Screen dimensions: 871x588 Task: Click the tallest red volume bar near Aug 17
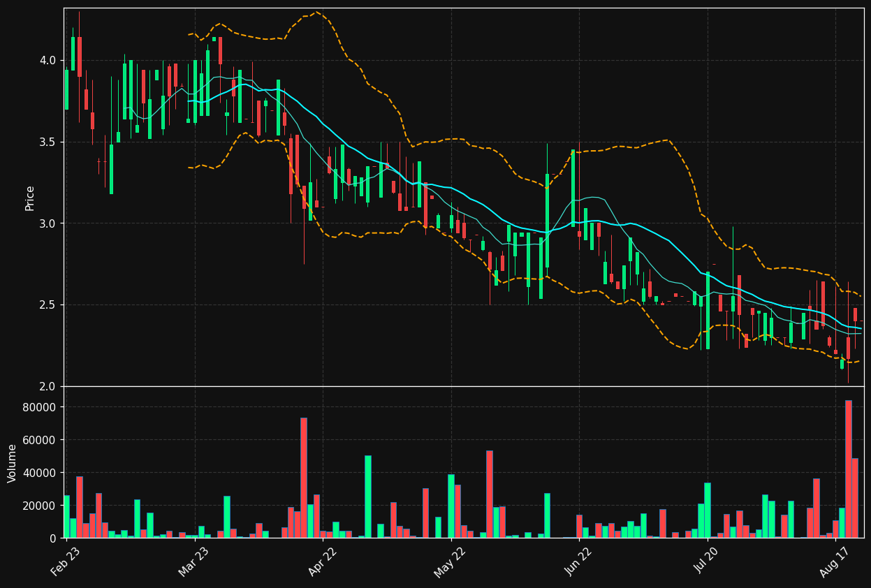pyautogui.click(x=848, y=469)
